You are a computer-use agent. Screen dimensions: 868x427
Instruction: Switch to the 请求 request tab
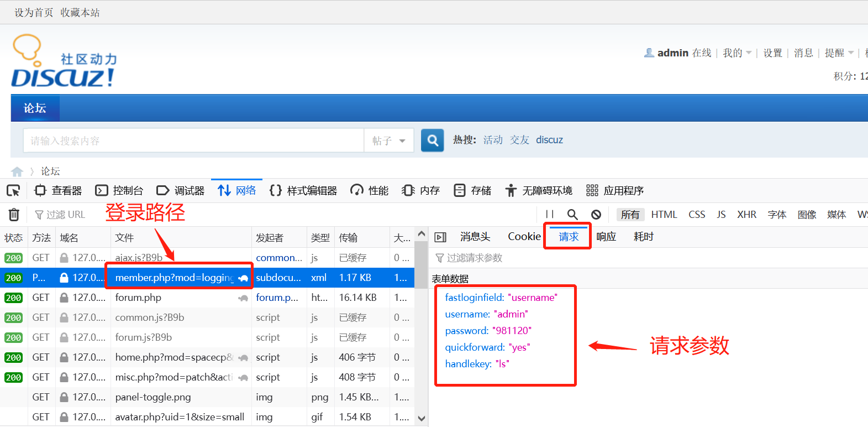point(569,237)
